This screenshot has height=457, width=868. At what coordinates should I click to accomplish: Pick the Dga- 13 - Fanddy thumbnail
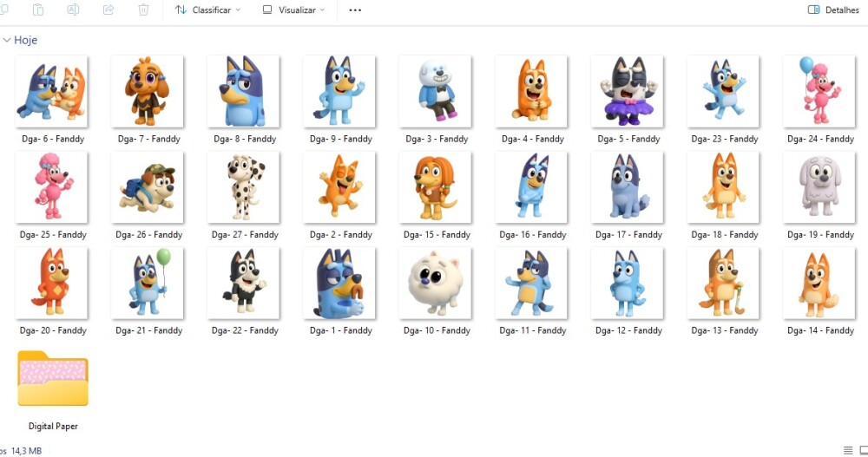723,283
